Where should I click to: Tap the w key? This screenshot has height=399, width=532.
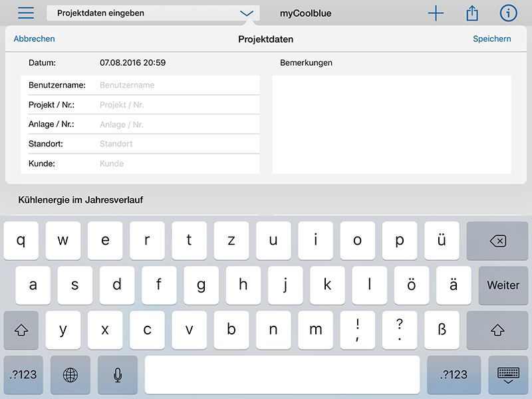point(63,241)
